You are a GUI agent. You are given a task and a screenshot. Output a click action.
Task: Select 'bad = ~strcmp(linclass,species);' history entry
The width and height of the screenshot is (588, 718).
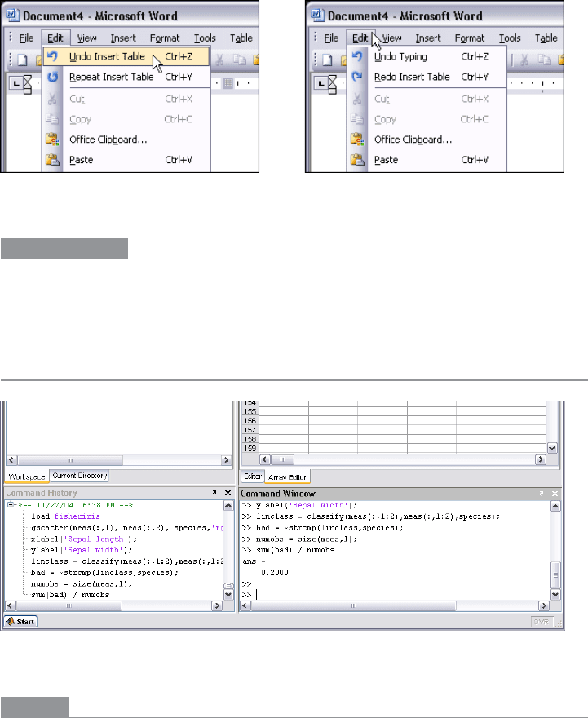(104, 573)
